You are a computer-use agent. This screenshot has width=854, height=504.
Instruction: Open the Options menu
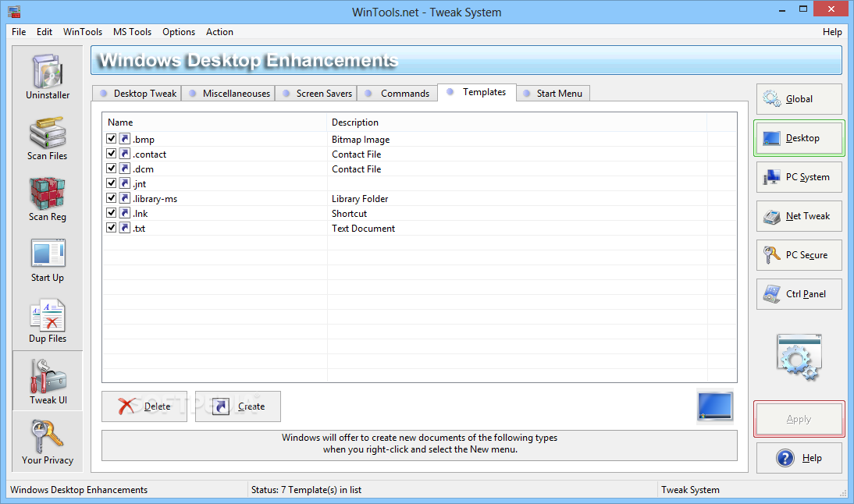click(x=179, y=31)
